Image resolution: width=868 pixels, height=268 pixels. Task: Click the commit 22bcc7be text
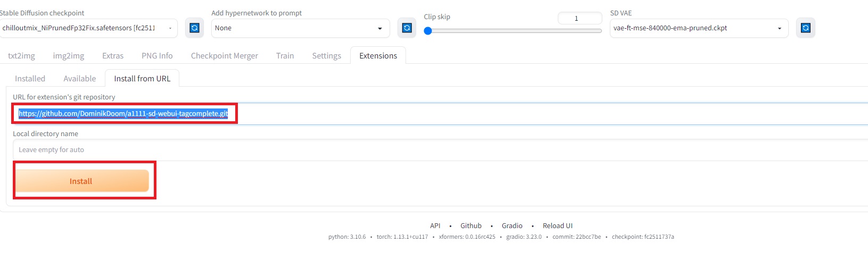tap(577, 237)
